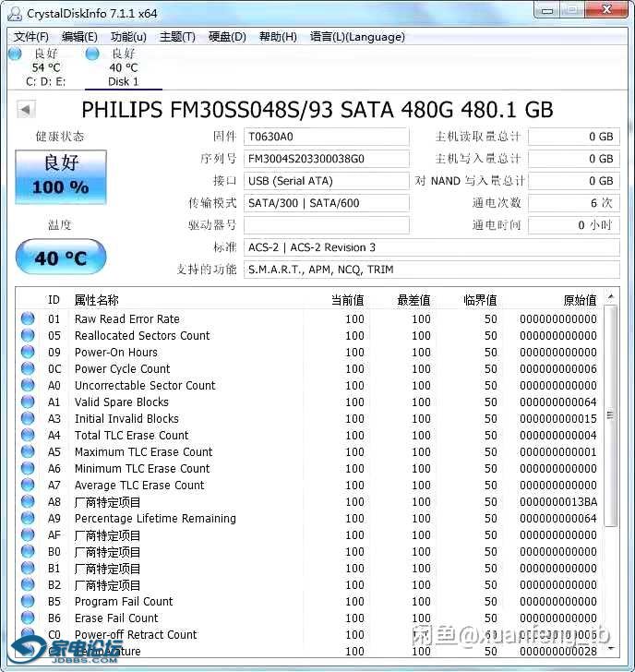635x672 pixels.
Task: Click the 属性名称 column header
Action: pos(96,300)
